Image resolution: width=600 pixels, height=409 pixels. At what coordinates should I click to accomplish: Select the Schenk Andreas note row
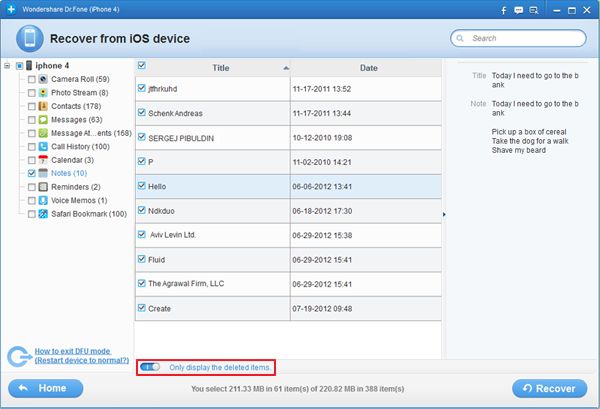[x=288, y=113]
